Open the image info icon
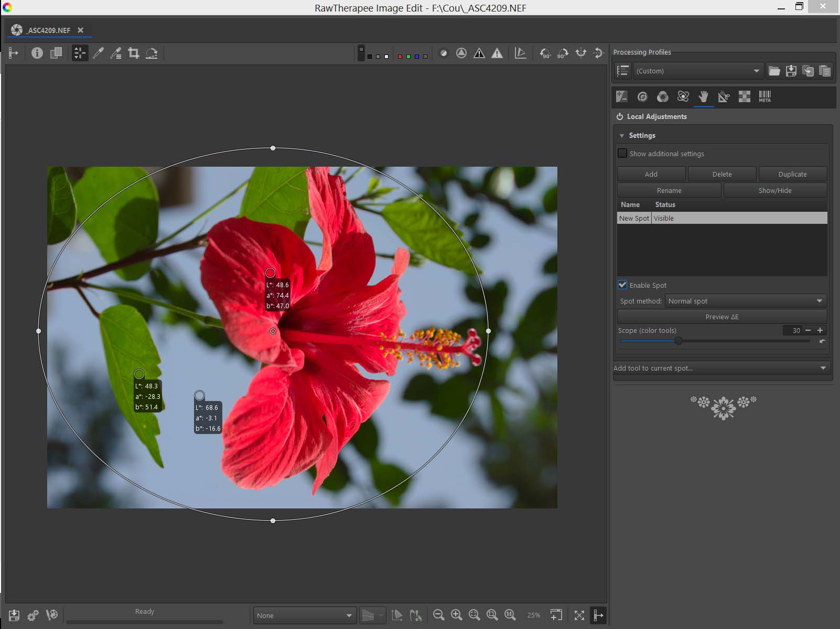Viewport: 840px width, 629px height. [x=37, y=53]
